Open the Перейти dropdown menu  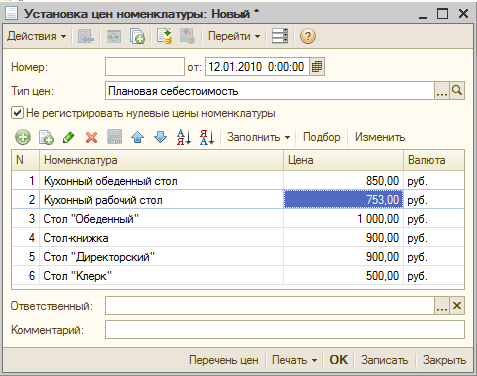pyautogui.click(x=234, y=36)
